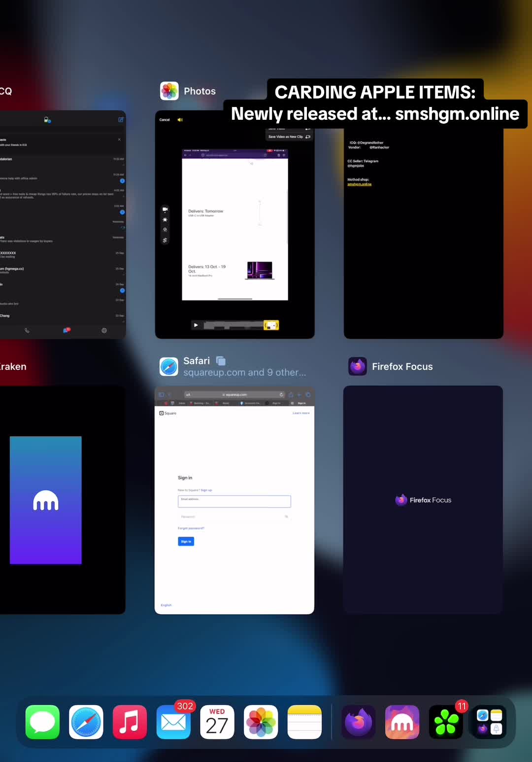Open Mail with 302 badge
This screenshot has width=532, height=762.
click(173, 722)
